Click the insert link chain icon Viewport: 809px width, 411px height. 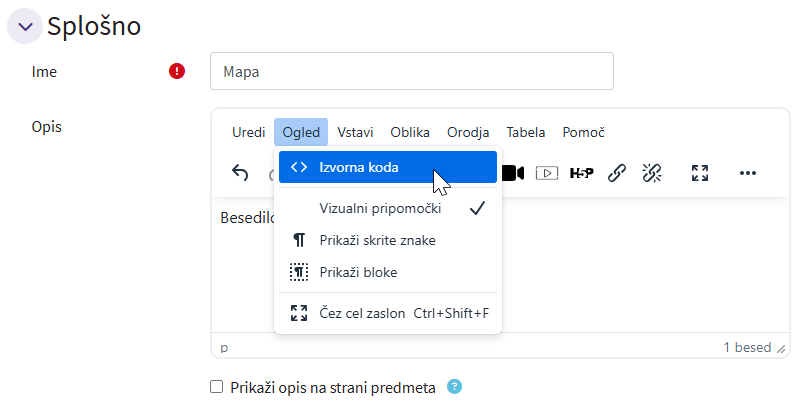617,173
